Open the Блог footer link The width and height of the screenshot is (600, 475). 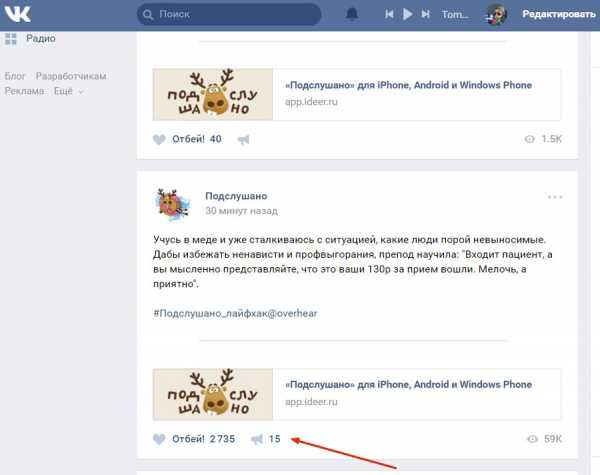click(15, 76)
